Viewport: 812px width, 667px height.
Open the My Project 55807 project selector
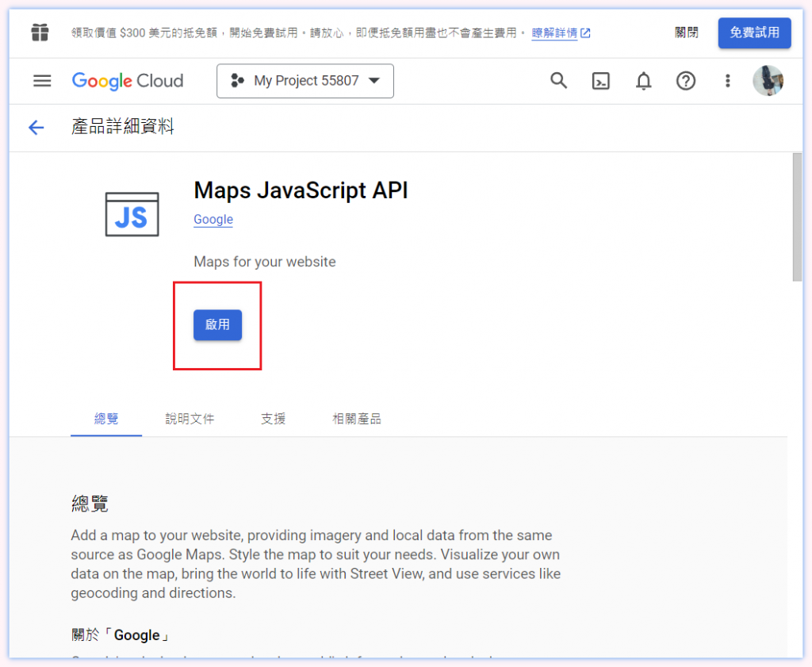(305, 81)
